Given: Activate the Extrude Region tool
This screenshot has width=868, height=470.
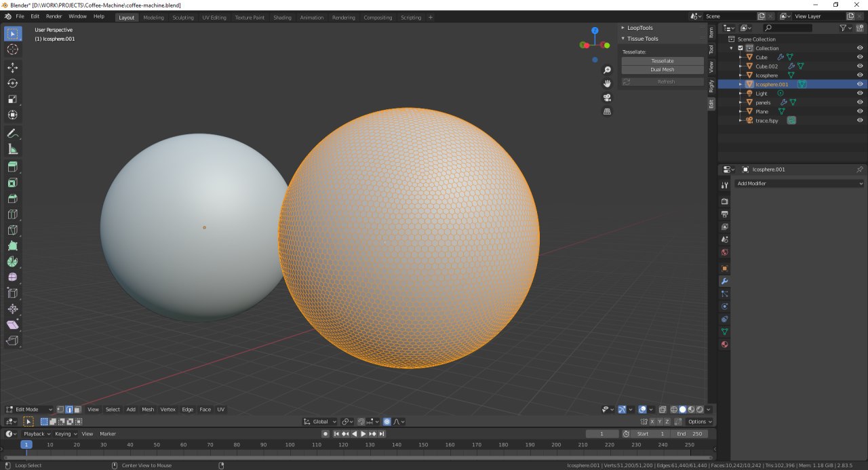Looking at the screenshot, I should coord(13,167).
